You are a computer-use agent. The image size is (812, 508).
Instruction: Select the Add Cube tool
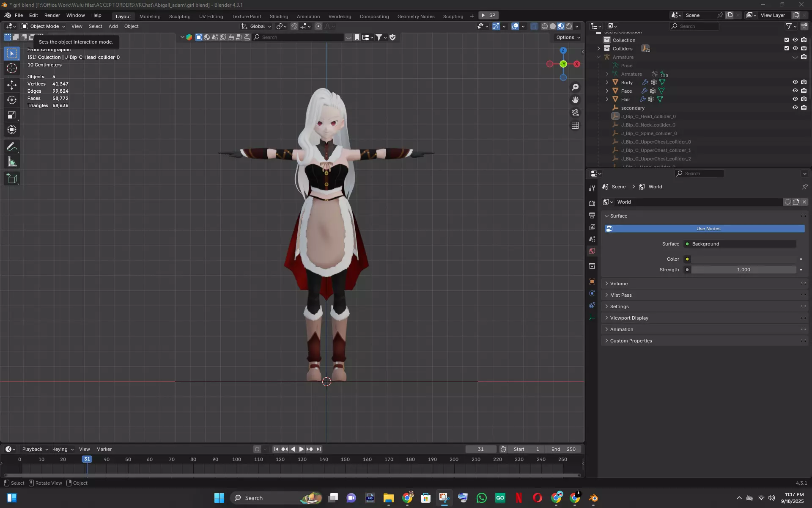click(12, 179)
